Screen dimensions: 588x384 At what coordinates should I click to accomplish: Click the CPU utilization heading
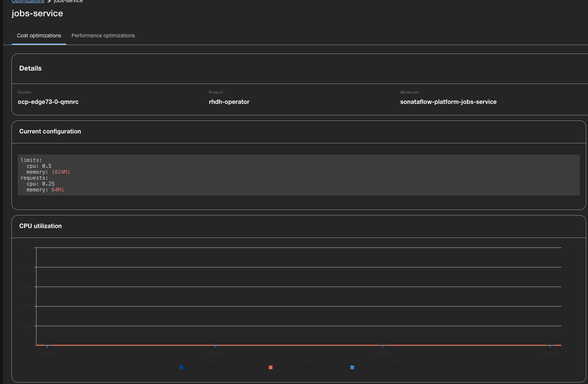[40, 226]
